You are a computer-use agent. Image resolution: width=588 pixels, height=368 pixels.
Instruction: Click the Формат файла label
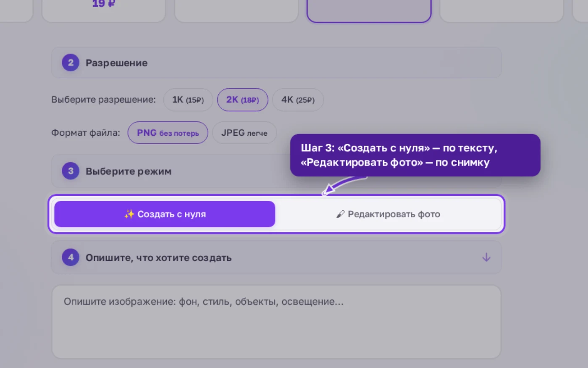point(86,133)
